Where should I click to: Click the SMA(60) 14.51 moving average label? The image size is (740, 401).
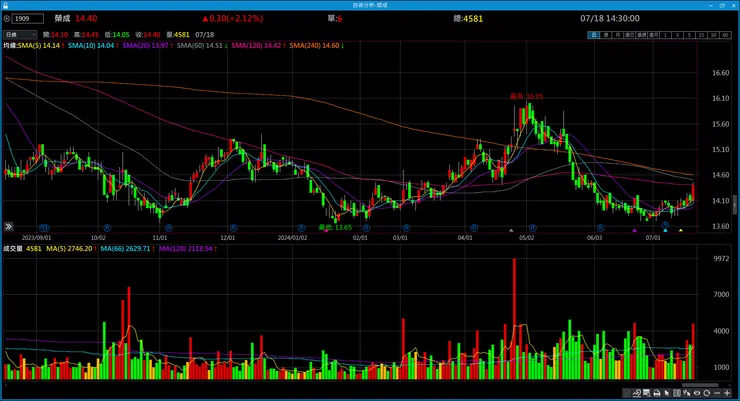(202, 46)
